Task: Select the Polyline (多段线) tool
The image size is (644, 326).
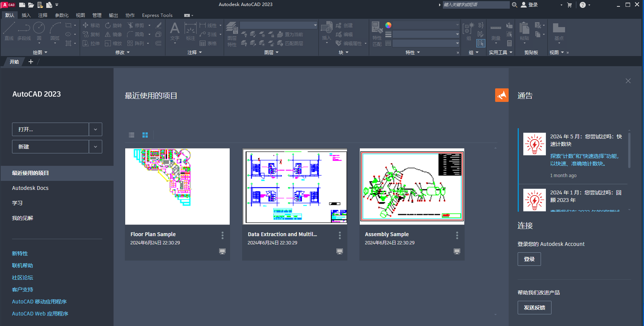Action: point(24,31)
